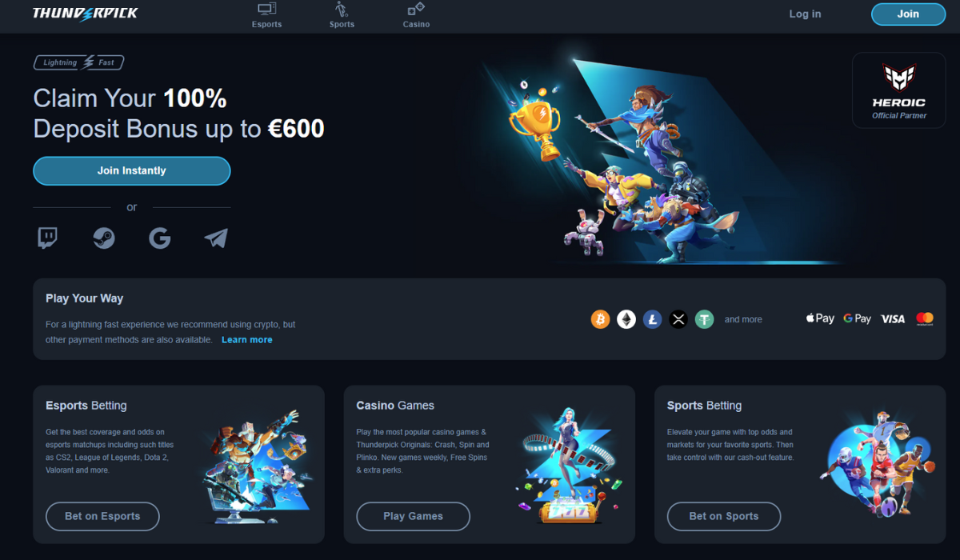Click the Join button in header
The height and width of the screenshot is (560, 960).
(x=908, y=14)
